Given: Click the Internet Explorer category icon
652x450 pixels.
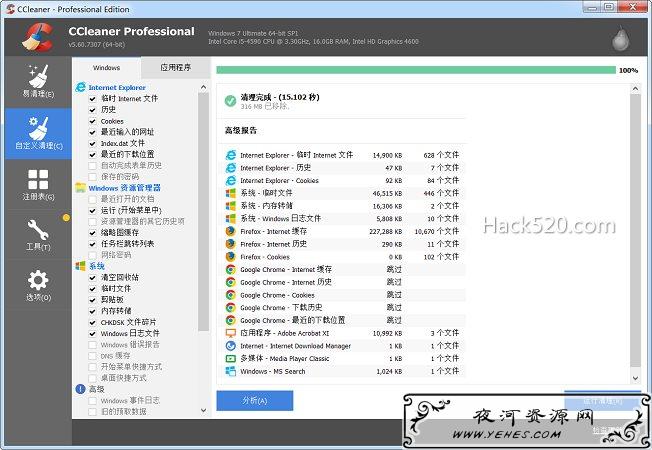Looking at the screenshot, I should [80, 87].
